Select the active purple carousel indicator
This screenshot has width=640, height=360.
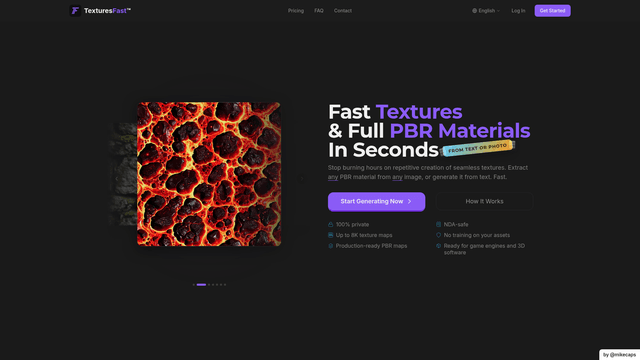point(201,284)
